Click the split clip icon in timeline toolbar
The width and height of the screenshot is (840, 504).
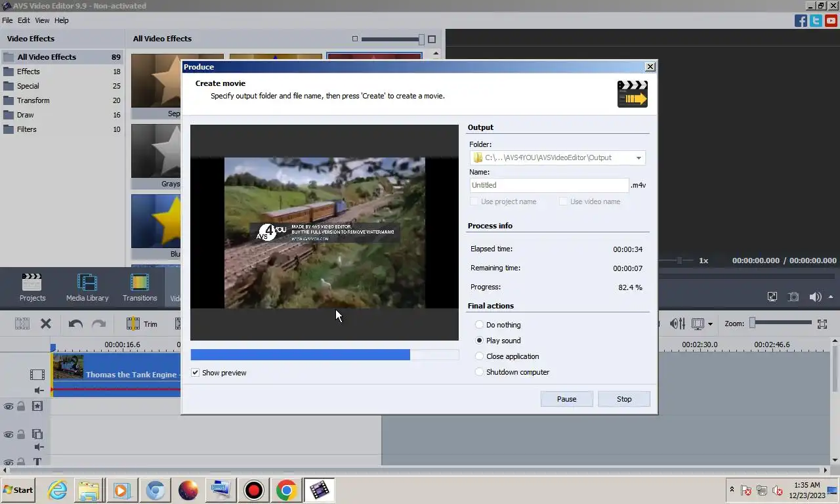178,324
